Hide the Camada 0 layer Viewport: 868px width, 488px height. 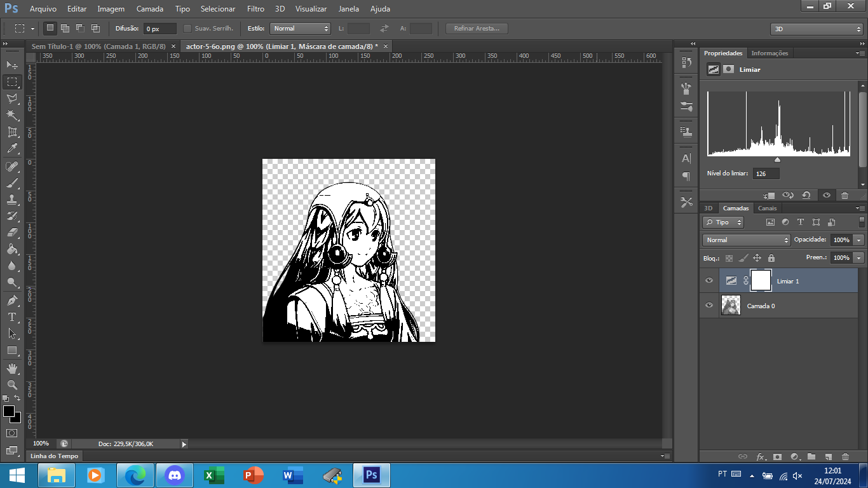coord(709,306)
